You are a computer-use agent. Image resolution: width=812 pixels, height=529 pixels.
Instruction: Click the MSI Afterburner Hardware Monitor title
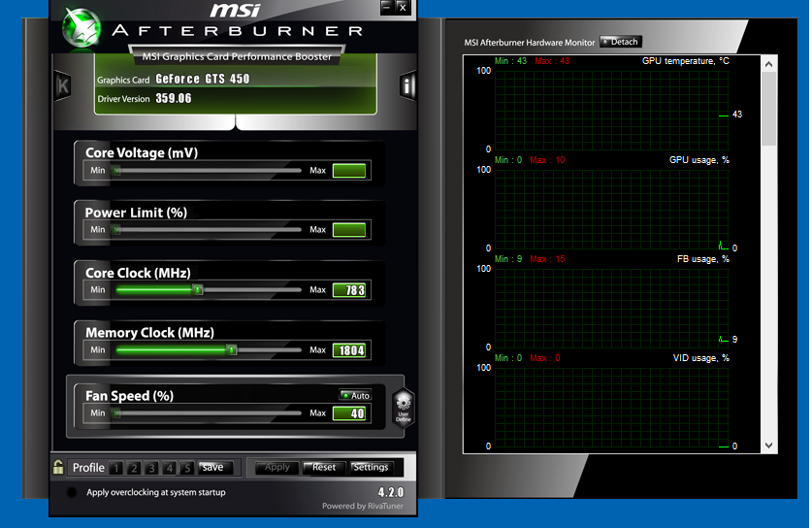(530, 43)
